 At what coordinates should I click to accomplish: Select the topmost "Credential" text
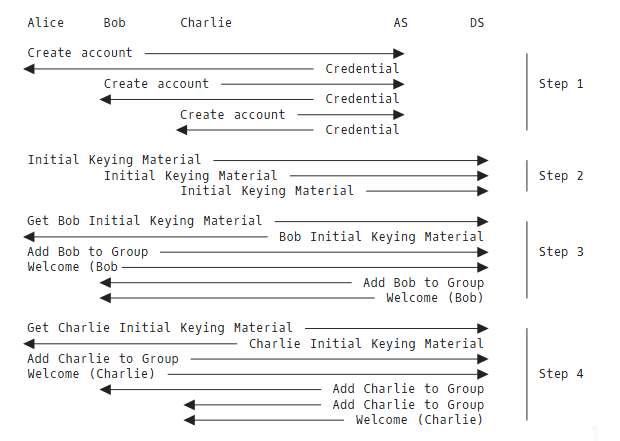coord(362,69)
